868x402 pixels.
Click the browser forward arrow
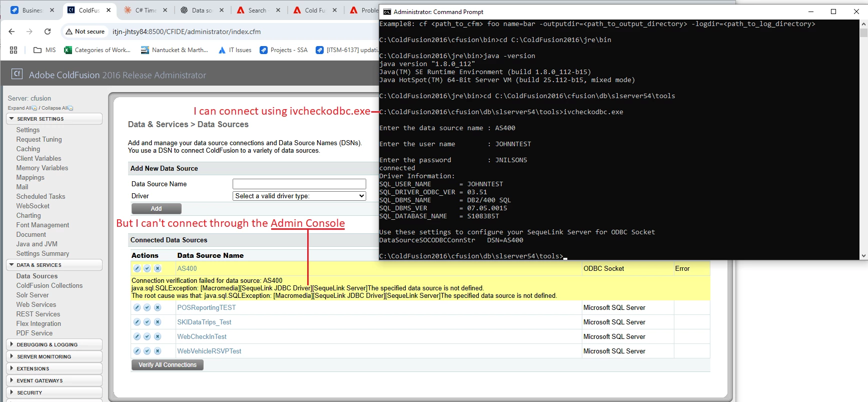click(30, 32)
